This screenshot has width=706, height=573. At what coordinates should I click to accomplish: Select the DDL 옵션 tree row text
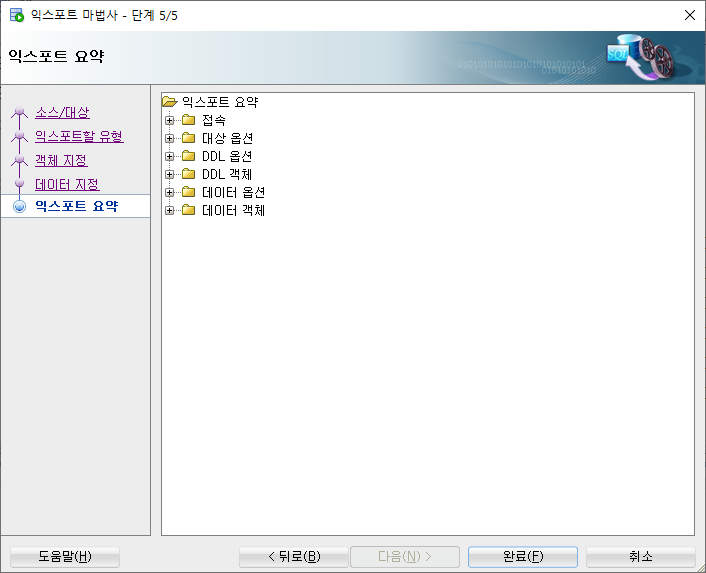[x=227, y=156]
